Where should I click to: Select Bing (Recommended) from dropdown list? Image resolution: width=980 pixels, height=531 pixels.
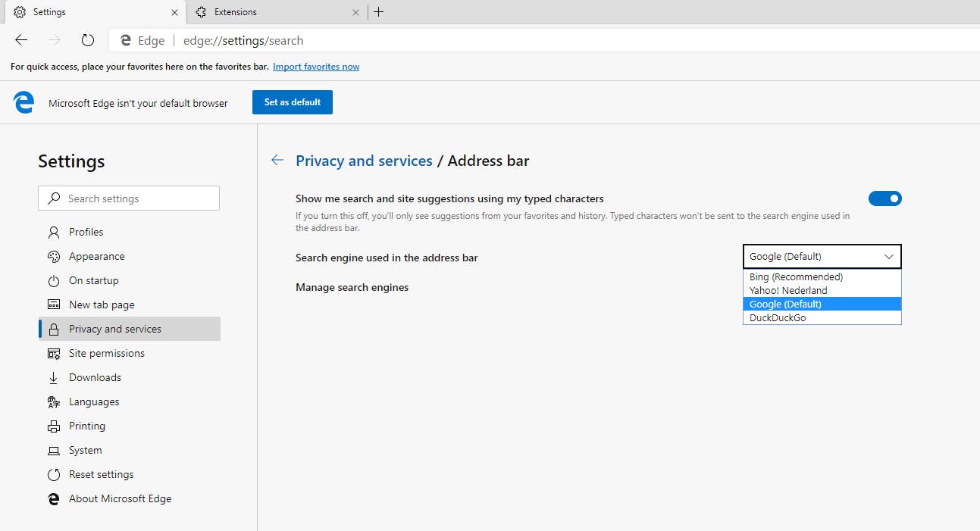tap(796, 277)
